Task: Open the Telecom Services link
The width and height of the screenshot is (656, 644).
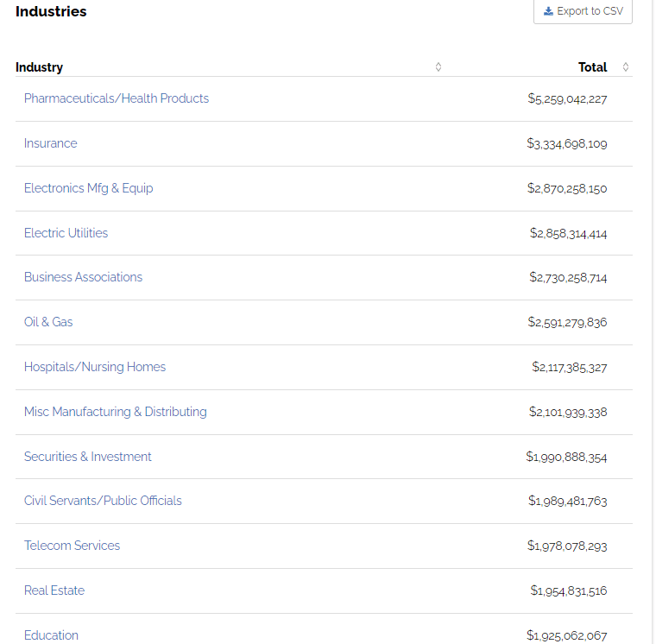Action: click(x=72, y=546)
